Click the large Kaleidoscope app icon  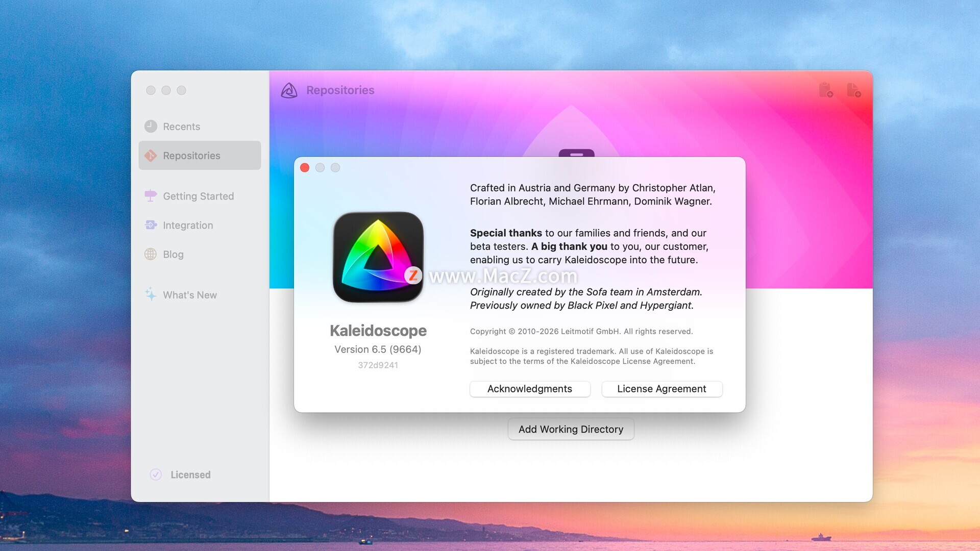coord(378,257)
